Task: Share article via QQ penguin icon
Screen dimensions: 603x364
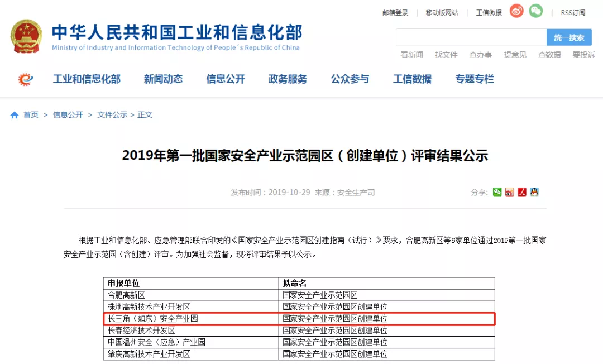Action: point(534,192)
